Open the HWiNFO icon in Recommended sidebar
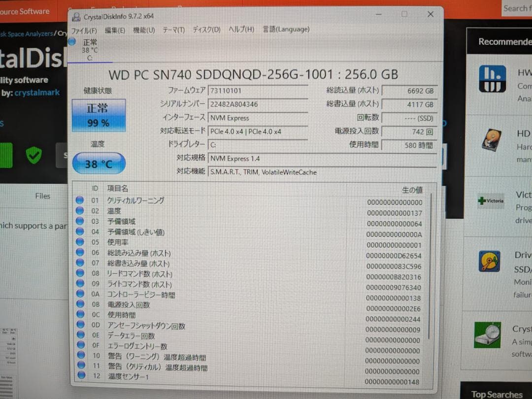532x399 pixels. [493, 79]
